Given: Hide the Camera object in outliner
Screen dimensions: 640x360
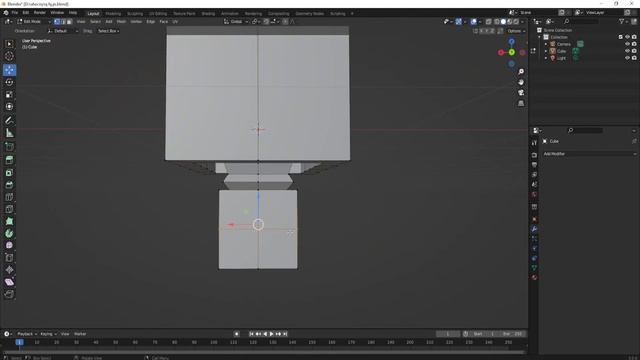Looking at the screenshot, I should tap(627, 44).
